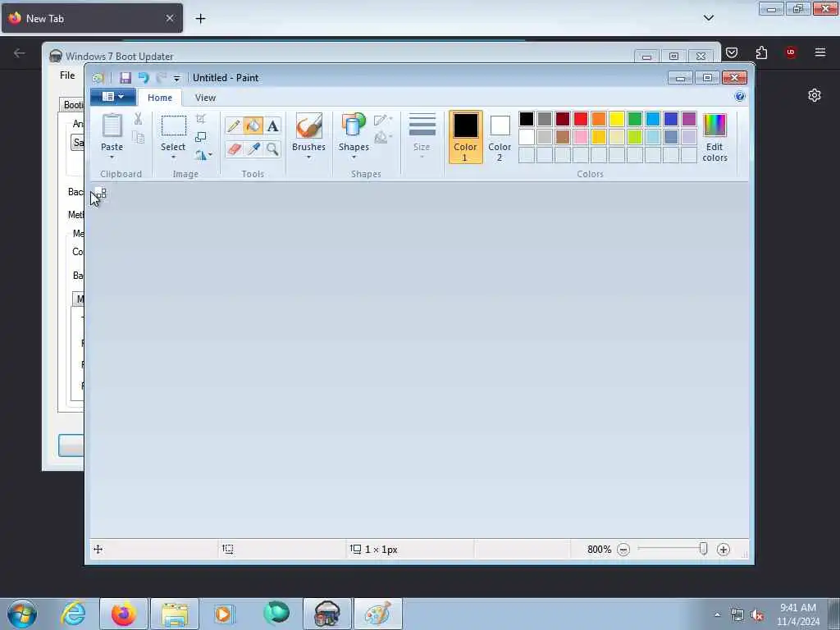Click the Undo arrow in quick access toolbar
The image size is (840, 630).
[144, 78]
